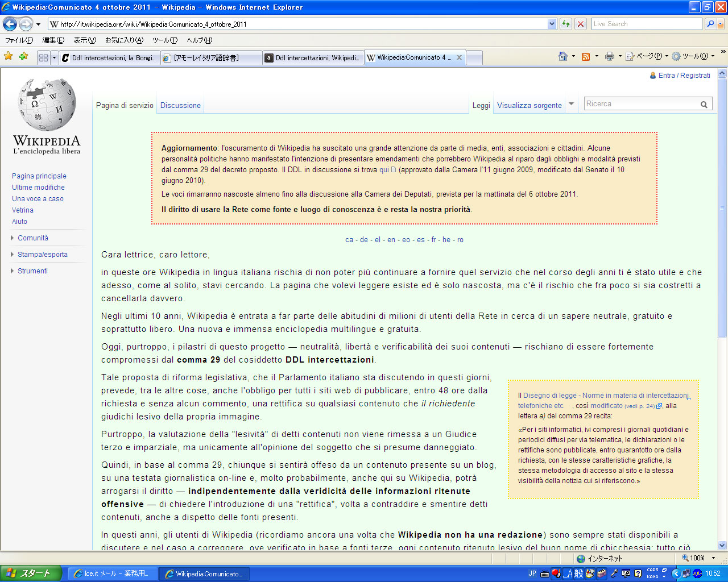Switch to the アモーレイタリア語辞書 tab
The image size is (728, 582).
[211, 58]
